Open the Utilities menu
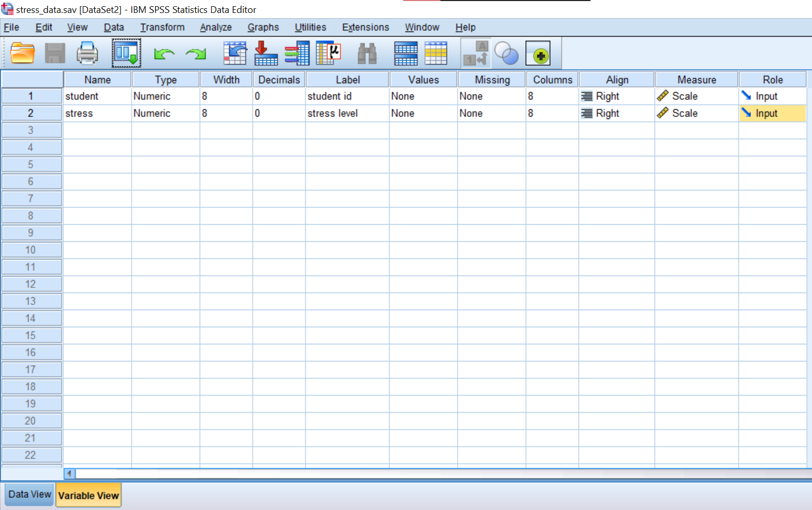The image size is (812, 510). [311, 27]
